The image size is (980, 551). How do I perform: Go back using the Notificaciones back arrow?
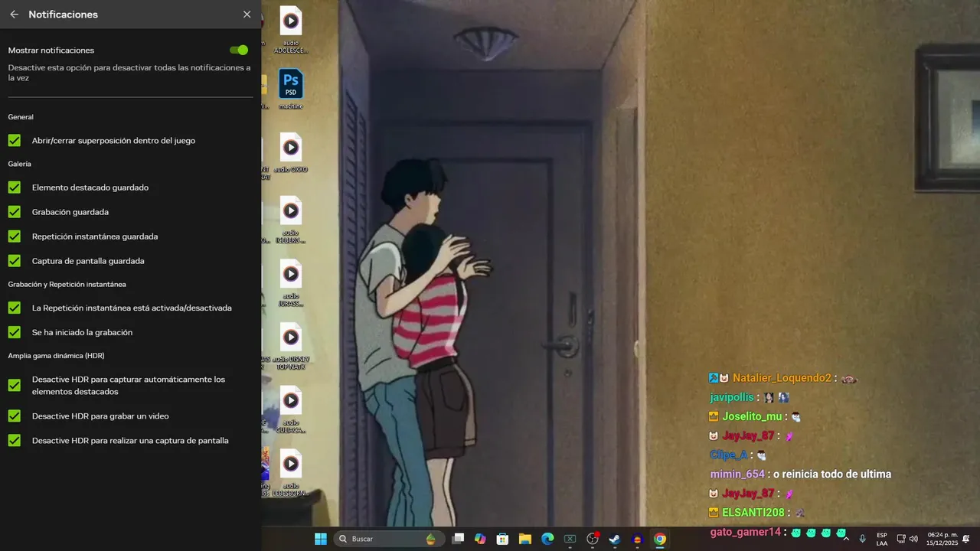coord(14,15)
